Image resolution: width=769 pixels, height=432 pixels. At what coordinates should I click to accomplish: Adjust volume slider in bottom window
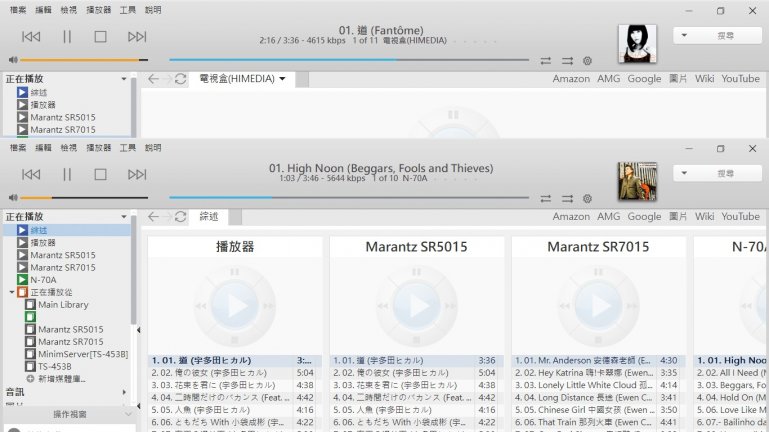pyautogui.click(x=84, y=198)
